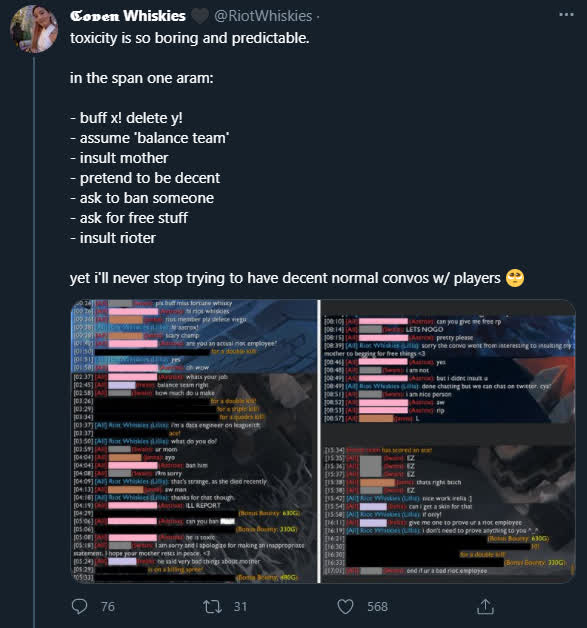Click the 568 likes count
The image size is (587, 628).
point(378,606)
